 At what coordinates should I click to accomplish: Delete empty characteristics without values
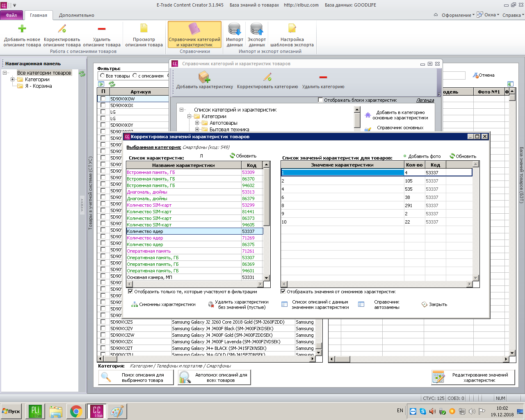pyautogui.click(x=238, y=304)
